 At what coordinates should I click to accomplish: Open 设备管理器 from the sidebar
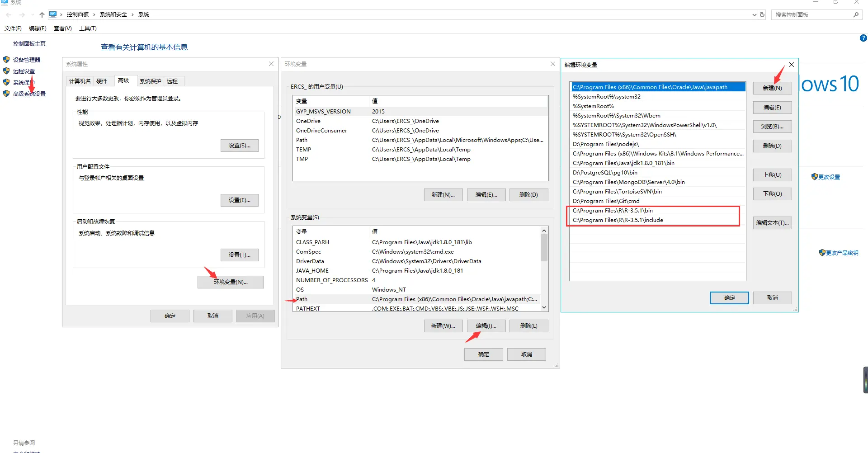[27, 60]
